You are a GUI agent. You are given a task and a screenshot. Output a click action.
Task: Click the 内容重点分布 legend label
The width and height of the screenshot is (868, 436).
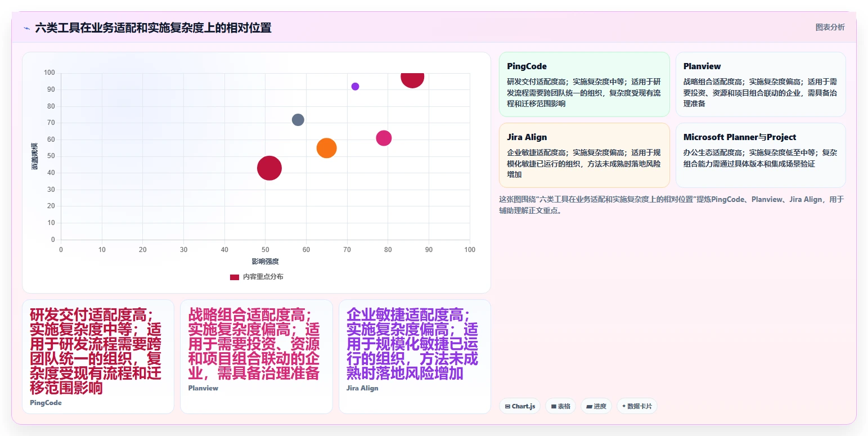pyautogui.click(x=263, y=277)
